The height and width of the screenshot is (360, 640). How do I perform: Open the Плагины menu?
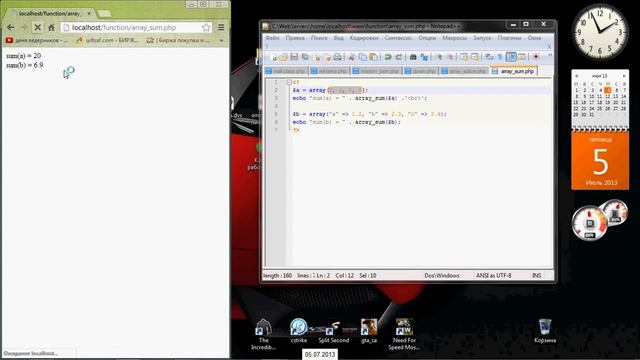[x=509, y=38]
